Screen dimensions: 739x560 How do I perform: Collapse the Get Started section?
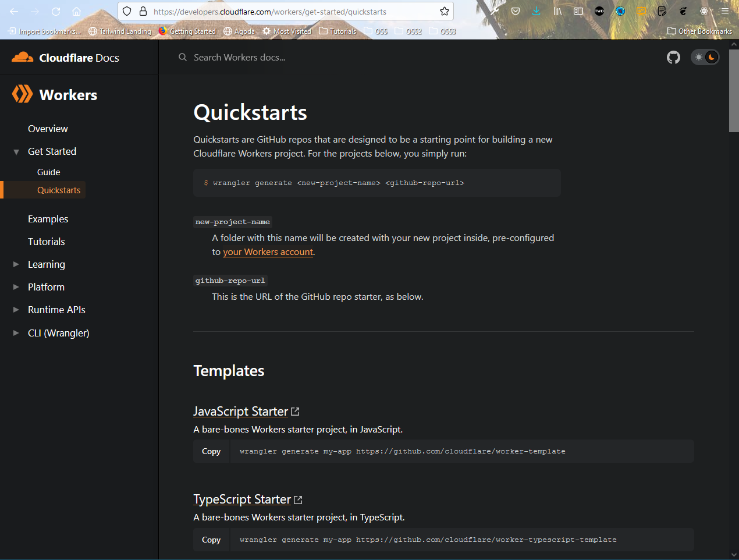pos(16,152)
